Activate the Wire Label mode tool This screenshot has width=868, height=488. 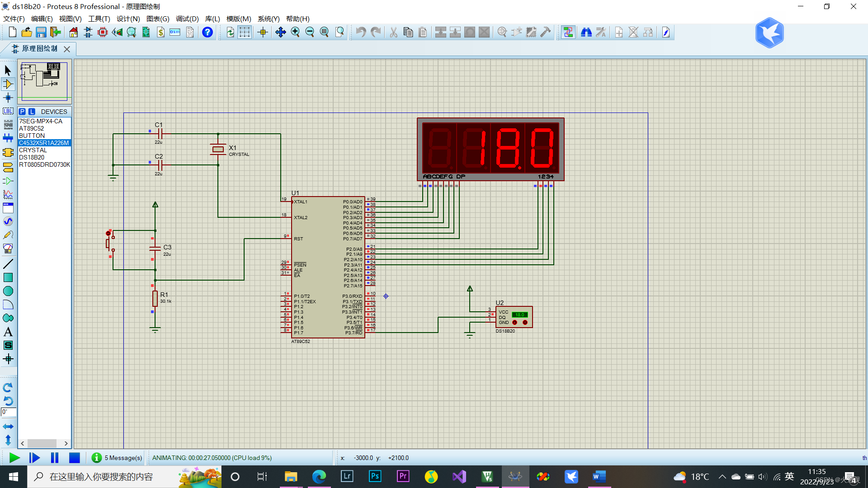(x=8, y=111)
